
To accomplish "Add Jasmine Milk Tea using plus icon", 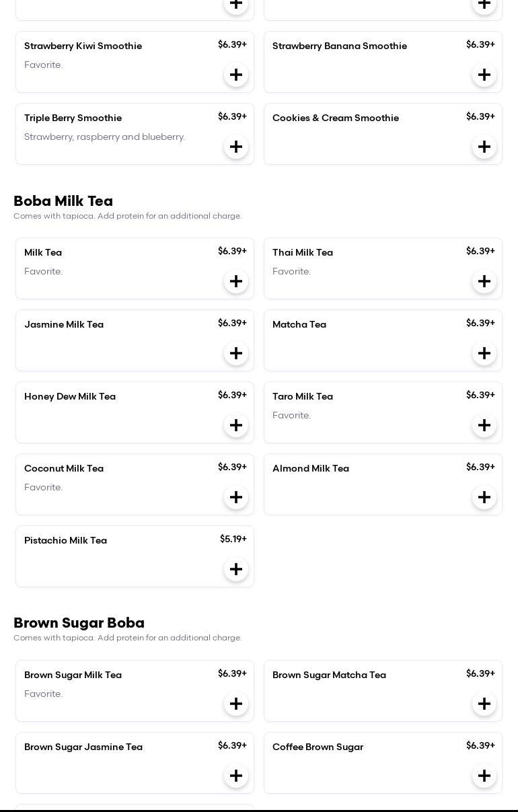I will (236, 353).
